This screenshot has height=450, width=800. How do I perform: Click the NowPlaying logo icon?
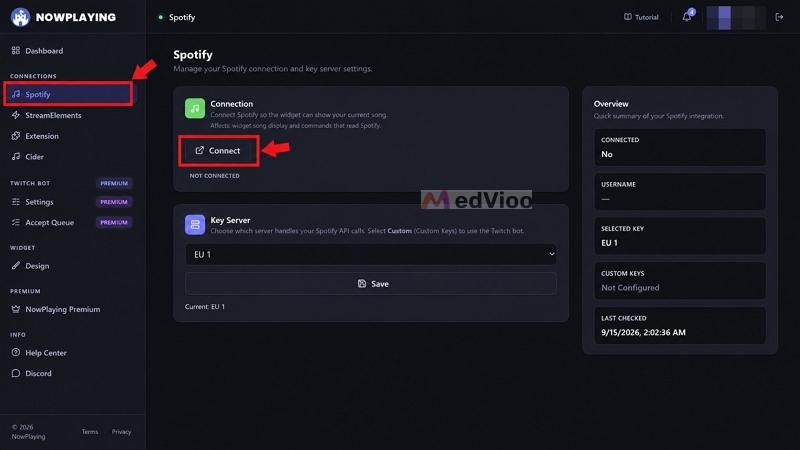pyautogui.click(x=20, y=17)
